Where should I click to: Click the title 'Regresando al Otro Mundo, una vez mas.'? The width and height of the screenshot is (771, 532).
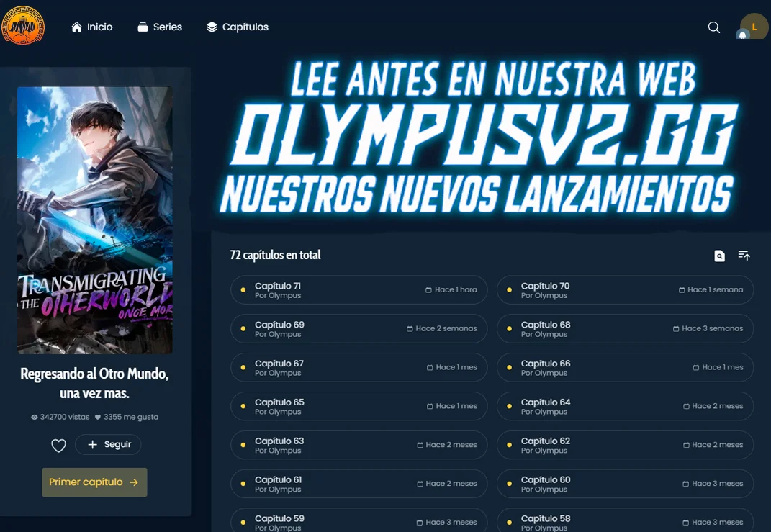(94, 384)
